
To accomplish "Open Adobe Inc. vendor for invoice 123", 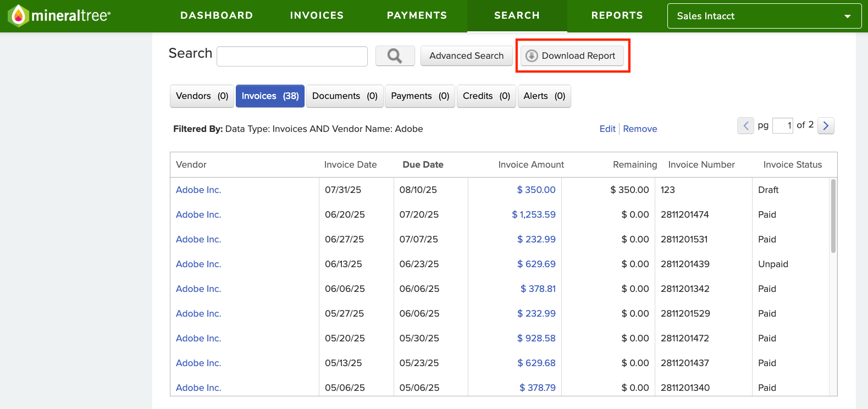I will pos(198,190).
